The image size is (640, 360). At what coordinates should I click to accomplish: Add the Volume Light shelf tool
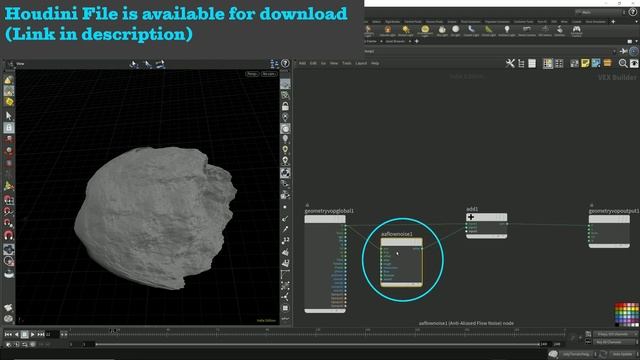pyautogui.click(x=387, y=30)
